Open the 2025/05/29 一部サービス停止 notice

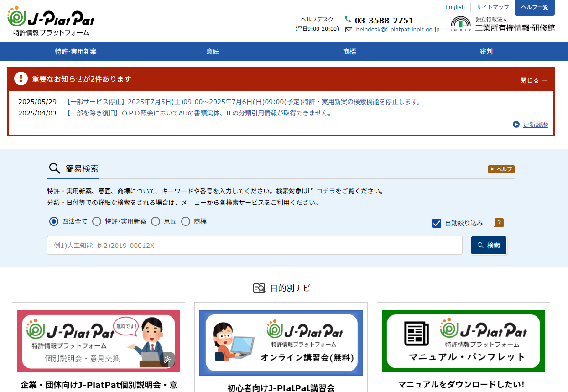coord(244,101)
